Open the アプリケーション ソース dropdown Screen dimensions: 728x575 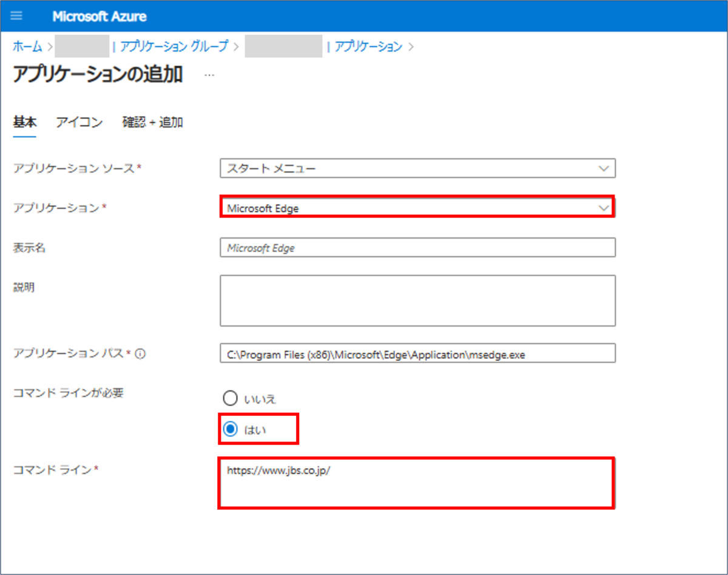coord(417,168)
